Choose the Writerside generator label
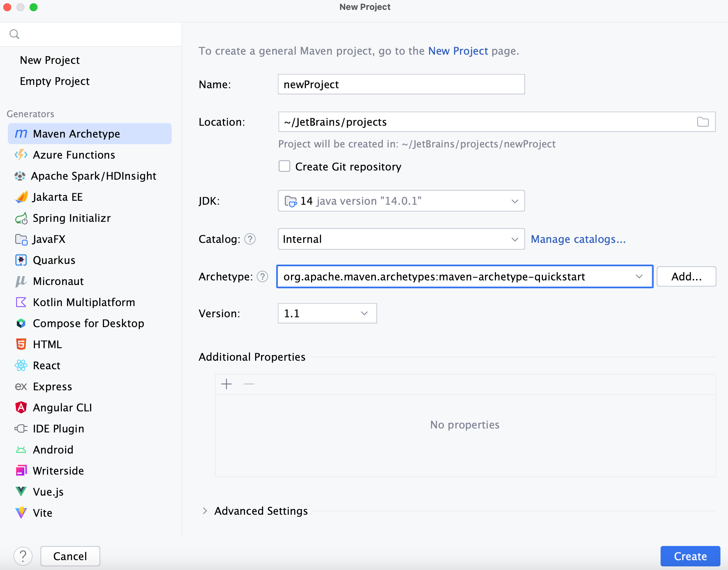Viewport: 728px width, 570px height. click(x=58, y=471)
